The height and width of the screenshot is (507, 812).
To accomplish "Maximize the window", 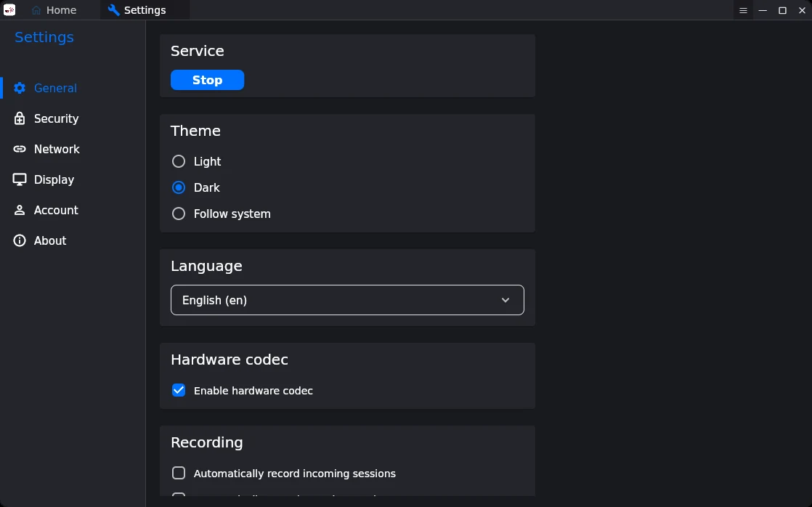I will pyautogui.click(x=782, y=10).
